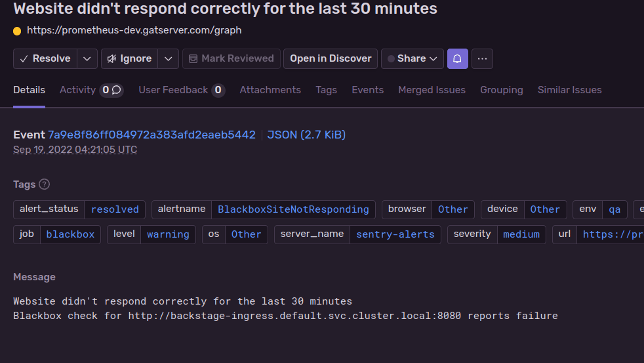Expand the Ignore options dropdown arrow
This screenshot has height=363, width=644.
pyautogui.click(x=169, y=58)
